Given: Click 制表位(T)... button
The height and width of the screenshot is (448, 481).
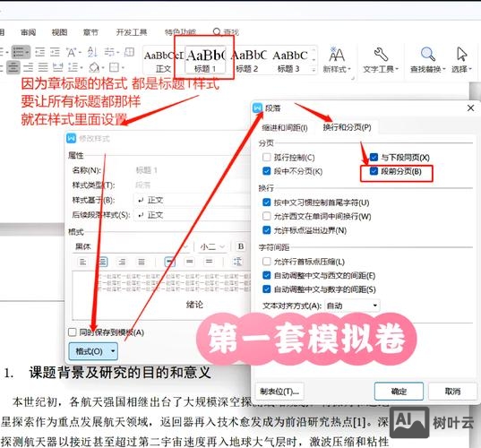Looking at the screenshot, I should 279,392.
